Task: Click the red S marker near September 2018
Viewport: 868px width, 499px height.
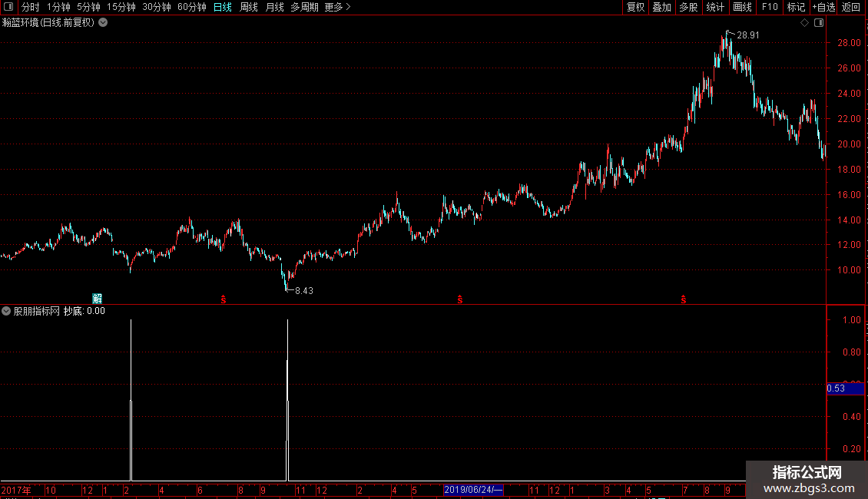Action: point(223,299)
